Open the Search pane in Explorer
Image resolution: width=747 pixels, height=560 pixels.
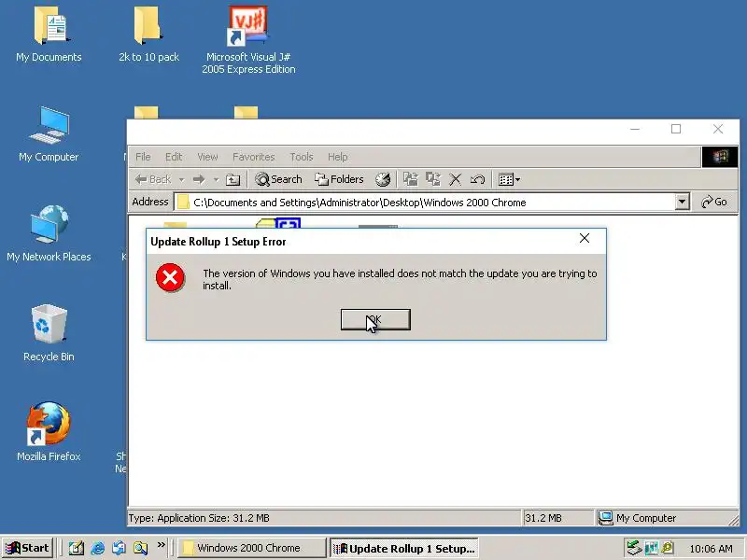pyautogui.click(x=278, y=179)
